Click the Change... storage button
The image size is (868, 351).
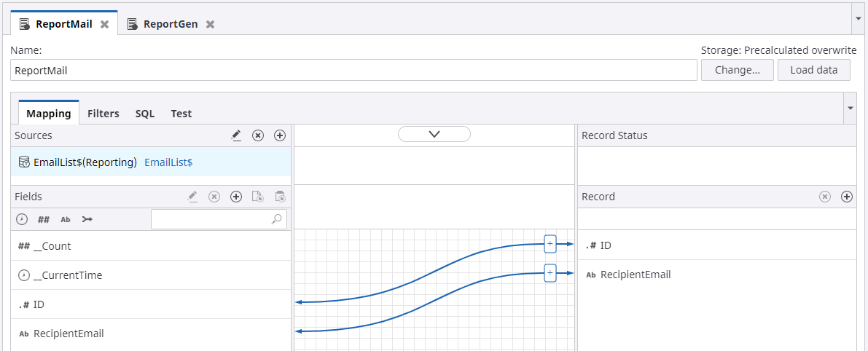tap(737, 70)
